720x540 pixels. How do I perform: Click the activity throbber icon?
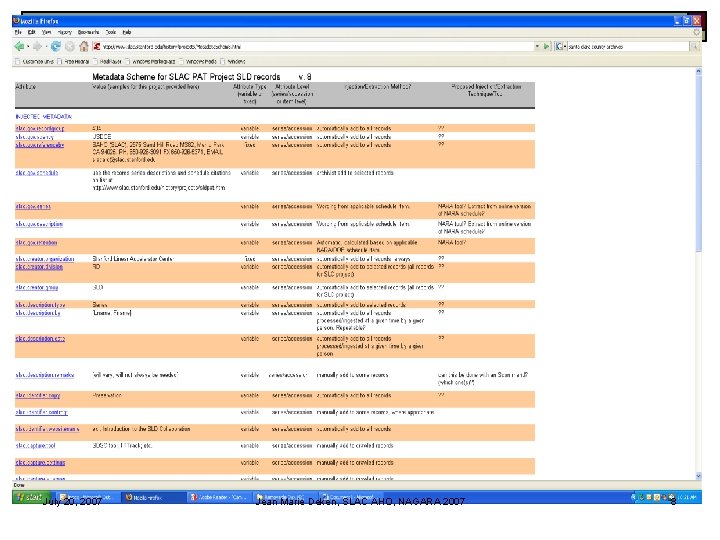[x=697, y=32]
